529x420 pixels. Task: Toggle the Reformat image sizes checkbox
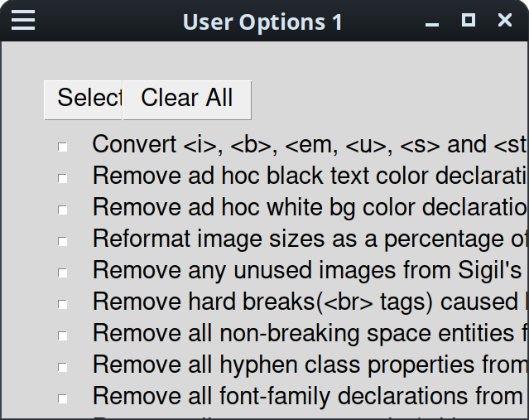coord(63,241)
